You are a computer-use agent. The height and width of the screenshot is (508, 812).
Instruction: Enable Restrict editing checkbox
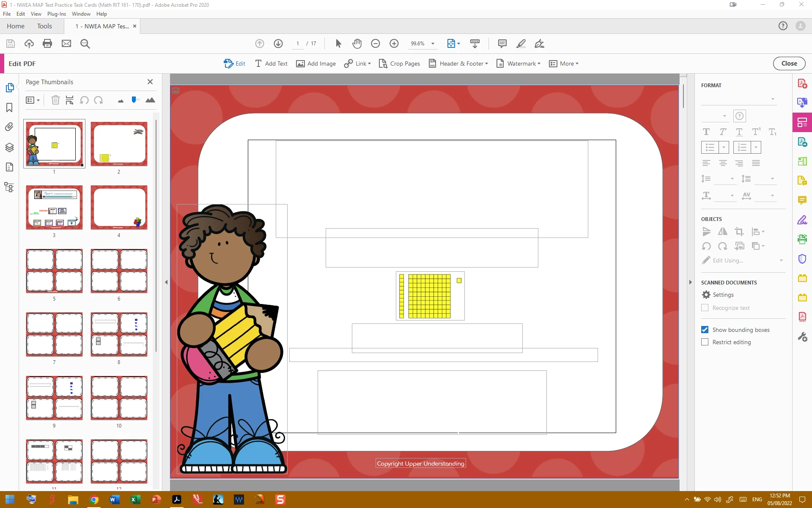(x=705, y=342)
